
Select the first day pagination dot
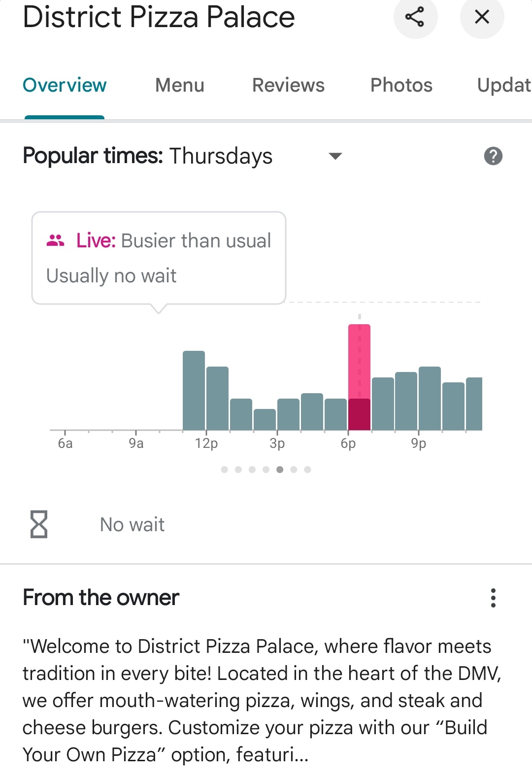pyautogui.click(x=225, y=470)
